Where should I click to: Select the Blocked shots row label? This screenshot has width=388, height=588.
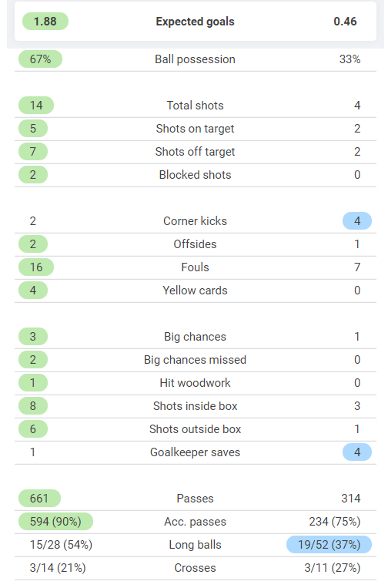pos(195,175)
